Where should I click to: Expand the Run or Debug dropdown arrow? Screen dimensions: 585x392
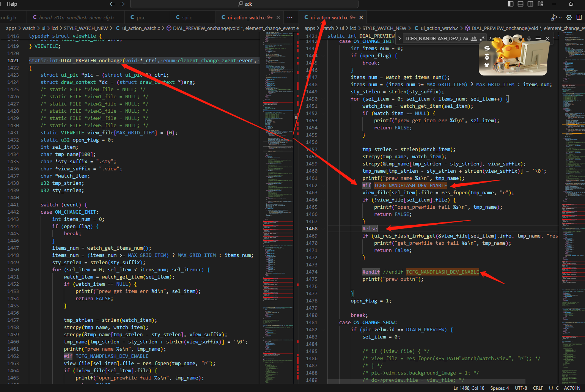560,17
